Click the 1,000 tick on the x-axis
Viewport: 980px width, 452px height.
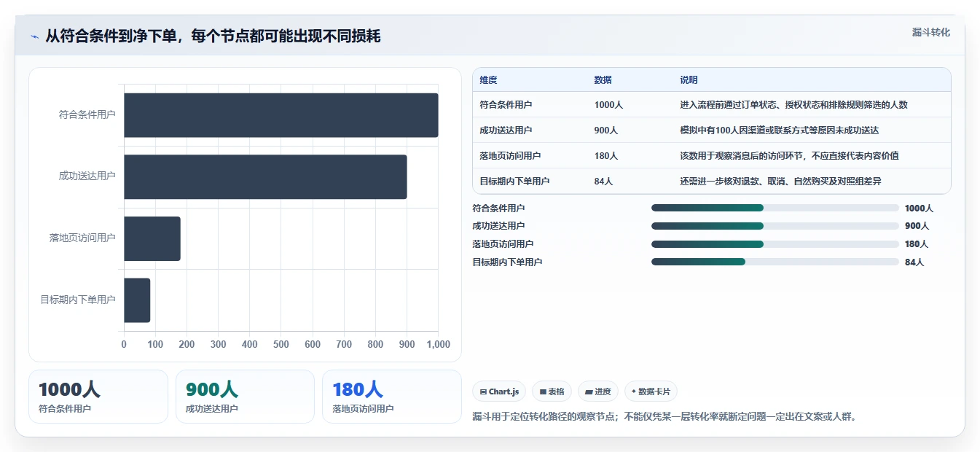[x=438, y=345]
